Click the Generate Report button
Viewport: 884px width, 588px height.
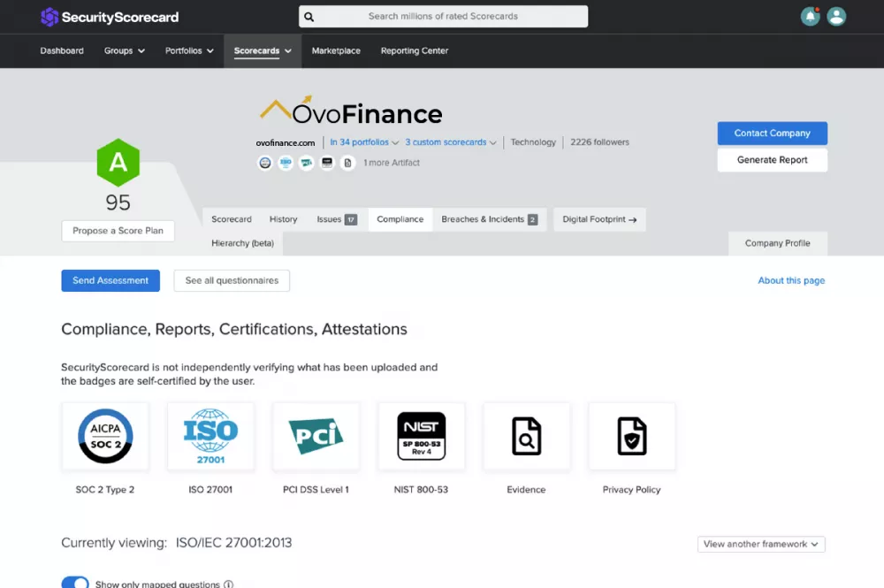(x=773, y=160)
